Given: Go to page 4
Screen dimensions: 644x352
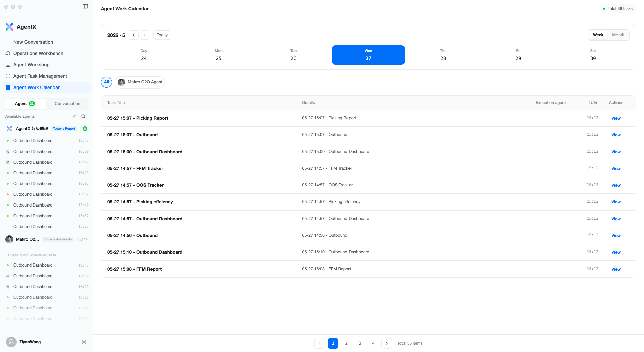Looking at the screenshot, I should click(x=373, y=343).
